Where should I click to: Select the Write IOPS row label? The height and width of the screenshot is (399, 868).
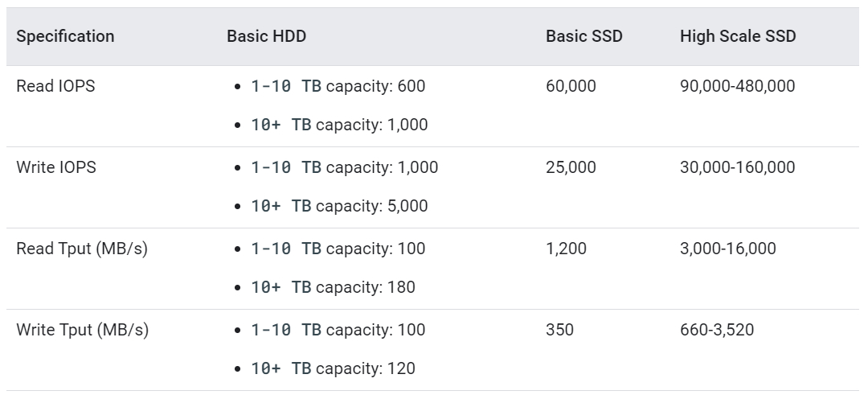[56, 167]
